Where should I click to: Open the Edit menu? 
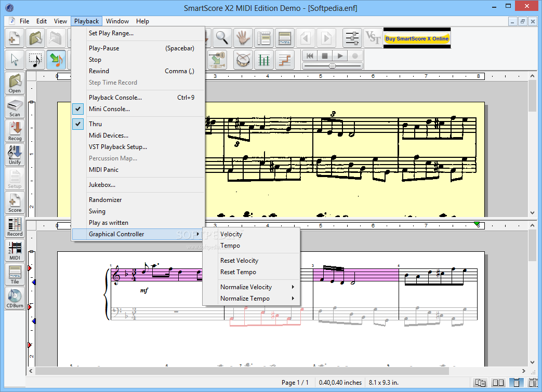pos(42,21)
